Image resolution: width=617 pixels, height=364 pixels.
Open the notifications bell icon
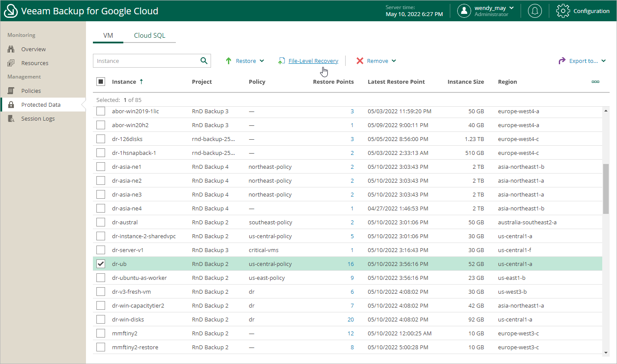(535, 11)
